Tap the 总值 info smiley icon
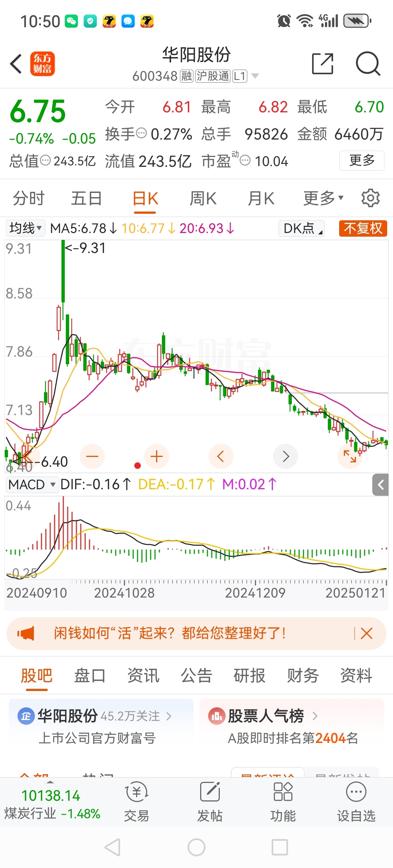The height and width of the screenshot is (868, 393). click(45, 160)
